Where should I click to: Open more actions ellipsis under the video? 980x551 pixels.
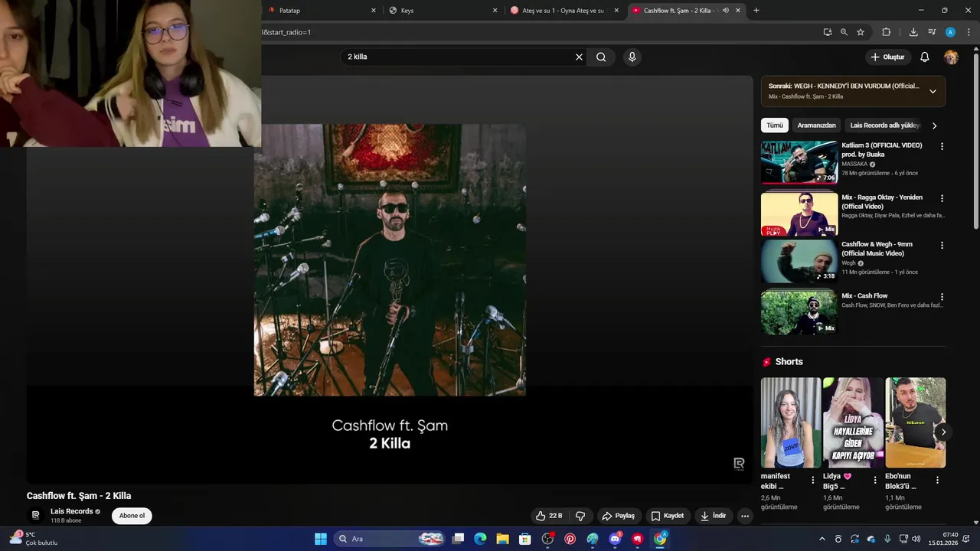pos(745,516)
